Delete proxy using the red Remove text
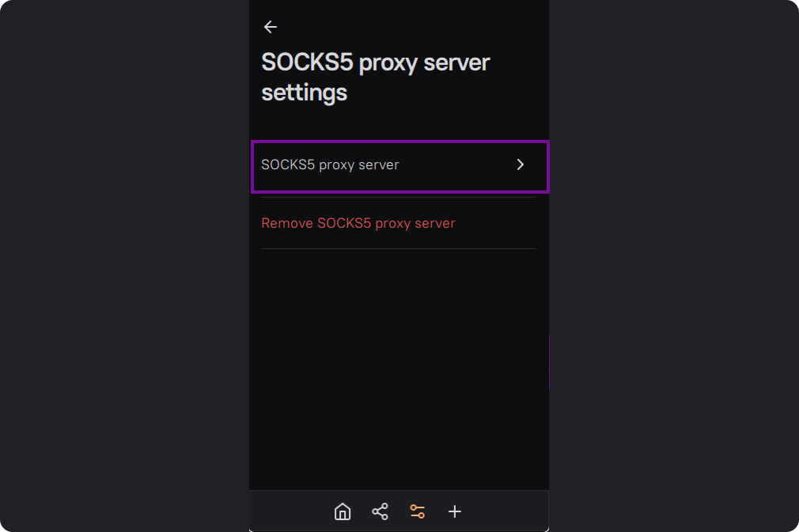The height and width of the screenshot is (532, 799). 358,223
